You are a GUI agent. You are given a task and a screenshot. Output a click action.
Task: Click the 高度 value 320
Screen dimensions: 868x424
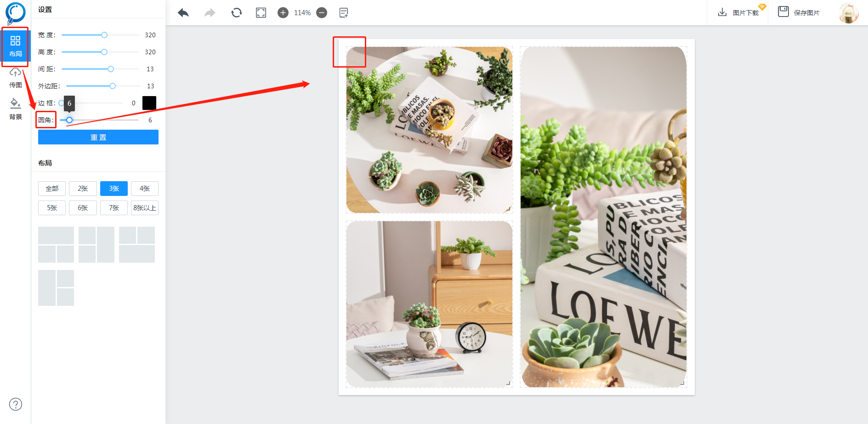(150, 52)
